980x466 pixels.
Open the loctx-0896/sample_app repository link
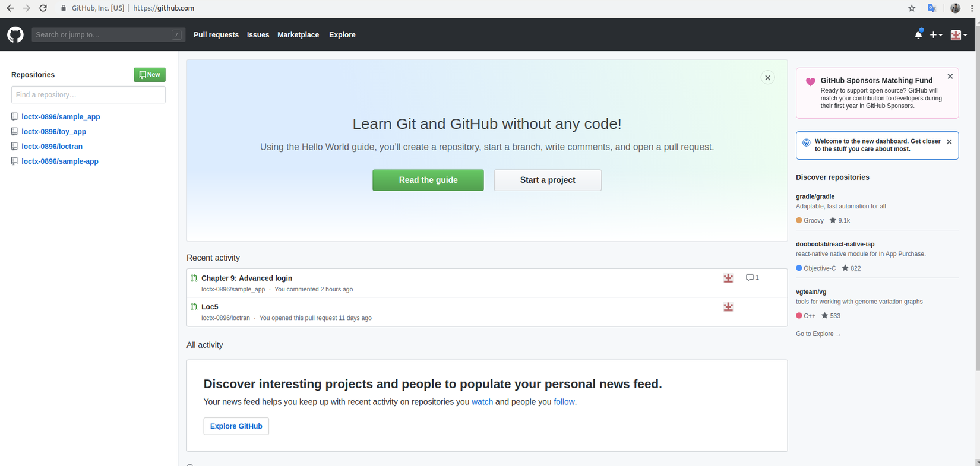pyautogui.click(x=61, y=117)
